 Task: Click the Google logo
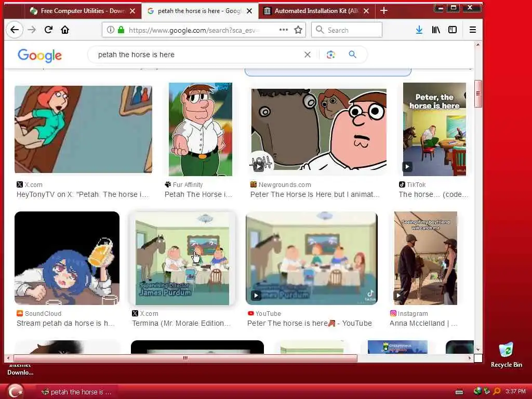pos(39,55)
